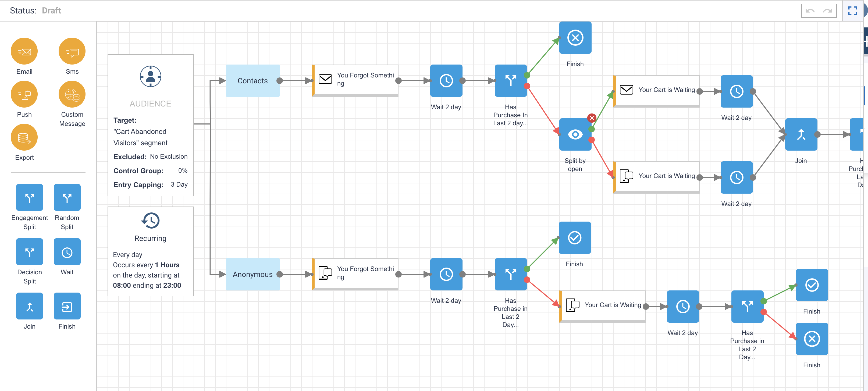This screenshot has width=868, height=391.
Task: Choose the Custom Message icon
Action: [x=72, y=94]
